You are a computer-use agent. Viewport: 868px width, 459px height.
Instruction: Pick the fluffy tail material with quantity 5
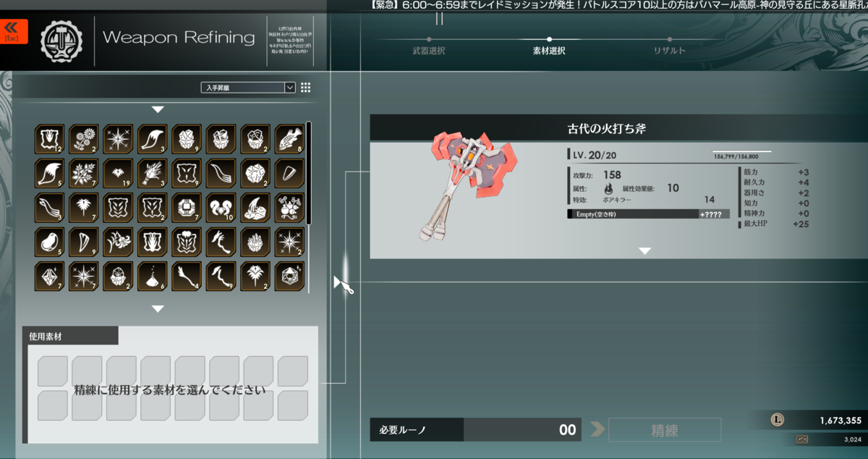[x=49, y=173]
